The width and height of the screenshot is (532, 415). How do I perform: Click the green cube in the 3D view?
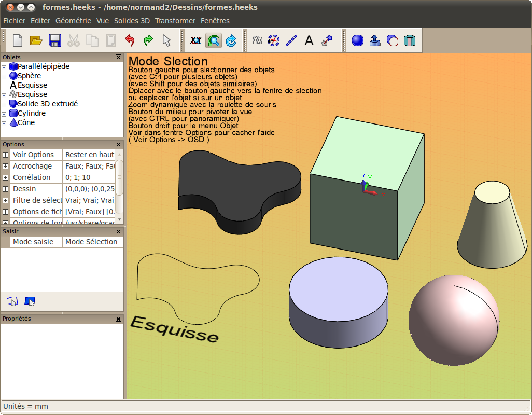click(x=367, y=189)
